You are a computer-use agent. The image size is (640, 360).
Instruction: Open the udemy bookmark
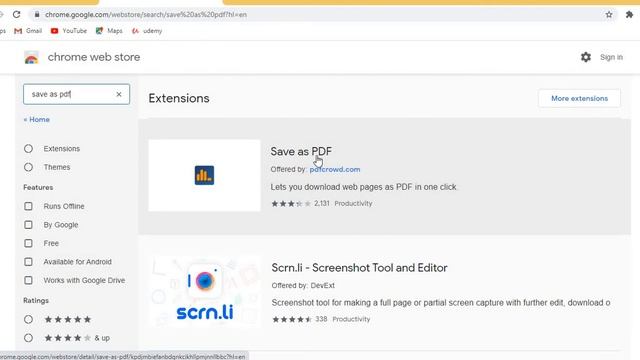pyautogui.click(x=147, y=31)
